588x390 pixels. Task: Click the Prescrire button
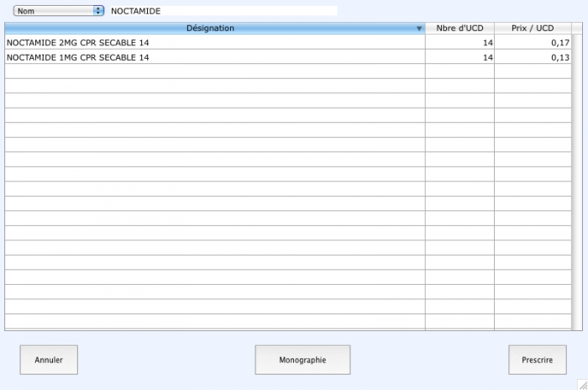click(538, 360)
